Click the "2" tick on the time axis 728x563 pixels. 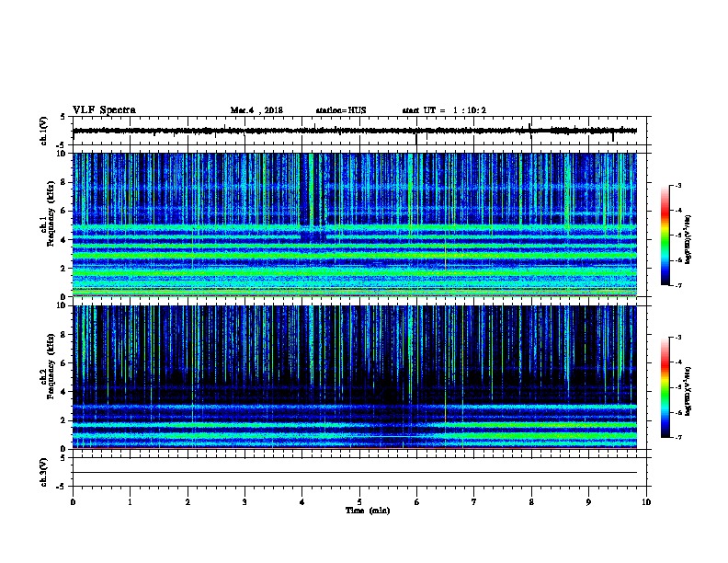pos(188,501)
